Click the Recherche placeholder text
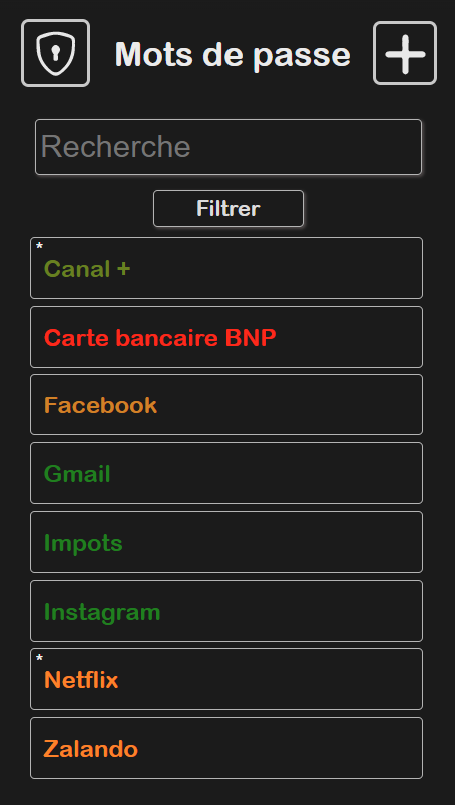Screen dimensions: 455x805 click(116, 147)
